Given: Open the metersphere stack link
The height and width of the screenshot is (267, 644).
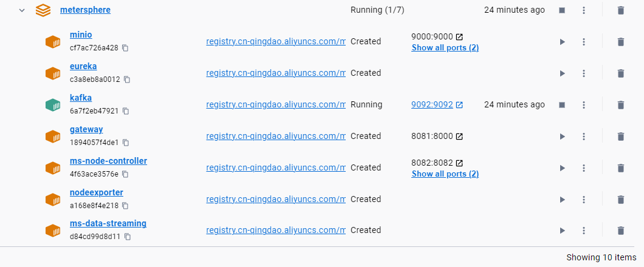Looking at the screenshot, I should 86,10.
